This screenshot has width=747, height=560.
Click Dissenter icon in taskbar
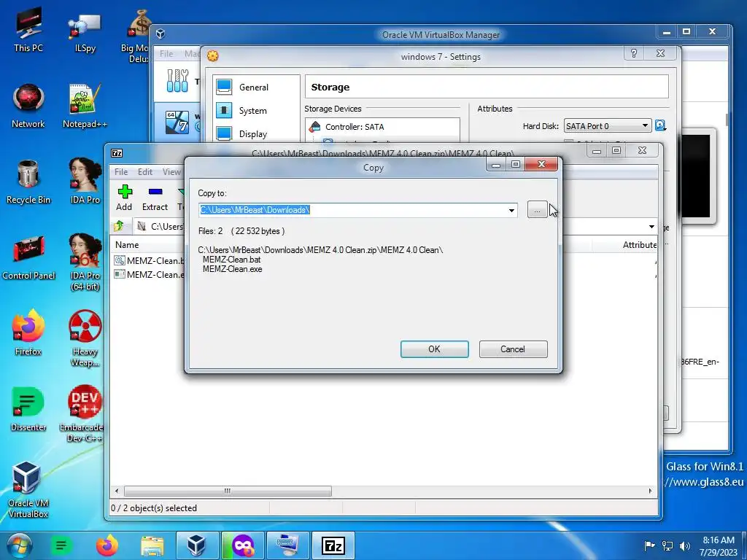pyautogui.click(x=61, y=545)
